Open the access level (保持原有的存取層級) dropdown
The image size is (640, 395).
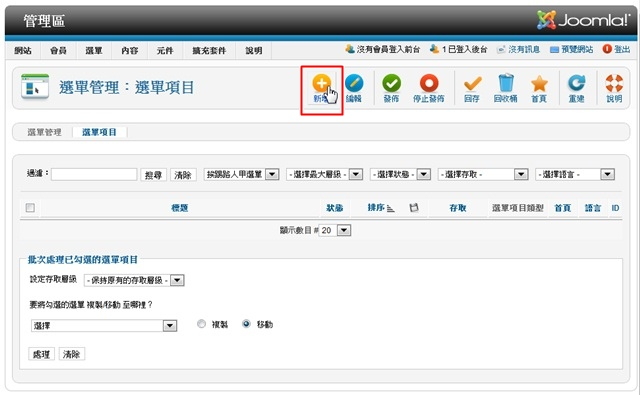[x=134, y=280]
